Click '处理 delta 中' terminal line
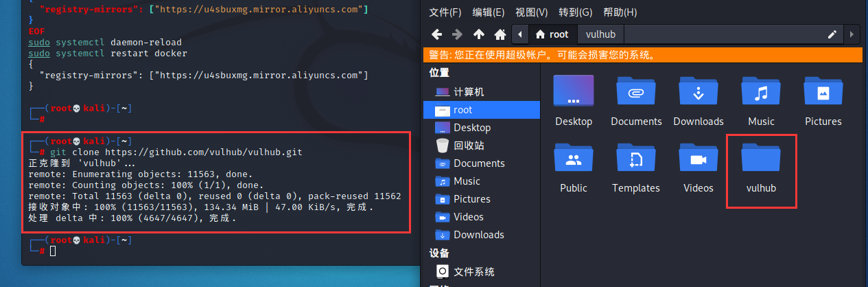Screen dimensions: 868x287 point(132,219)
